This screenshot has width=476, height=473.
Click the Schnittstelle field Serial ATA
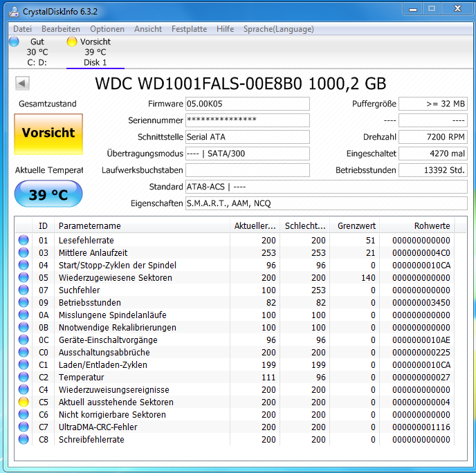pos(248,137)
